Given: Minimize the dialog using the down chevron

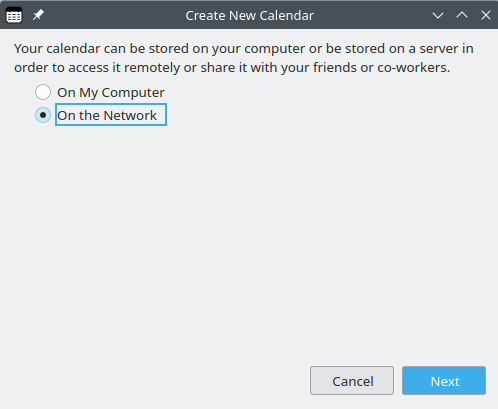Looking at the screenshot, I should (x=438, y=15).
